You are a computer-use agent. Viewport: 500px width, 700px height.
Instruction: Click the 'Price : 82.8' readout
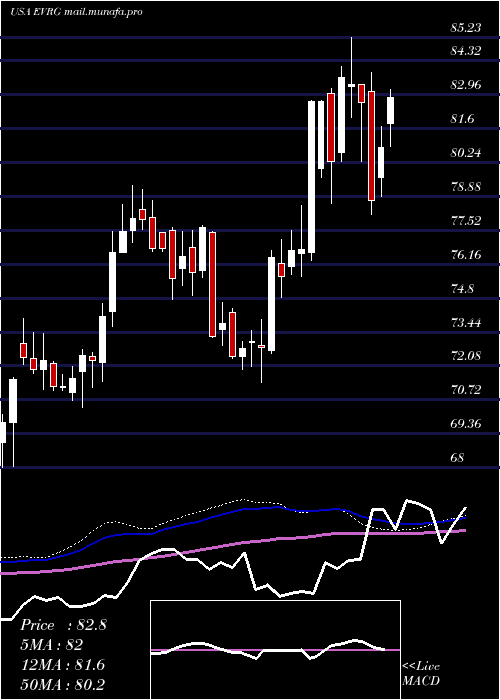(x=63, y=625)
